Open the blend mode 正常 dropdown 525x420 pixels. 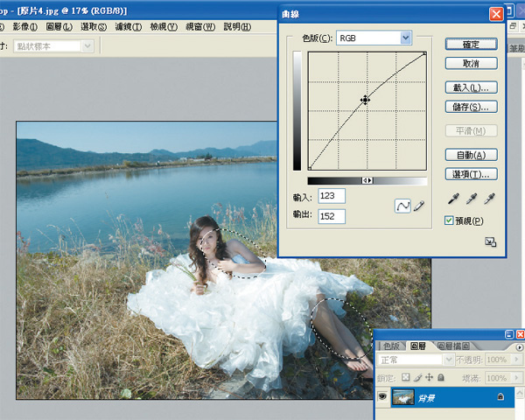pos(448,360)
